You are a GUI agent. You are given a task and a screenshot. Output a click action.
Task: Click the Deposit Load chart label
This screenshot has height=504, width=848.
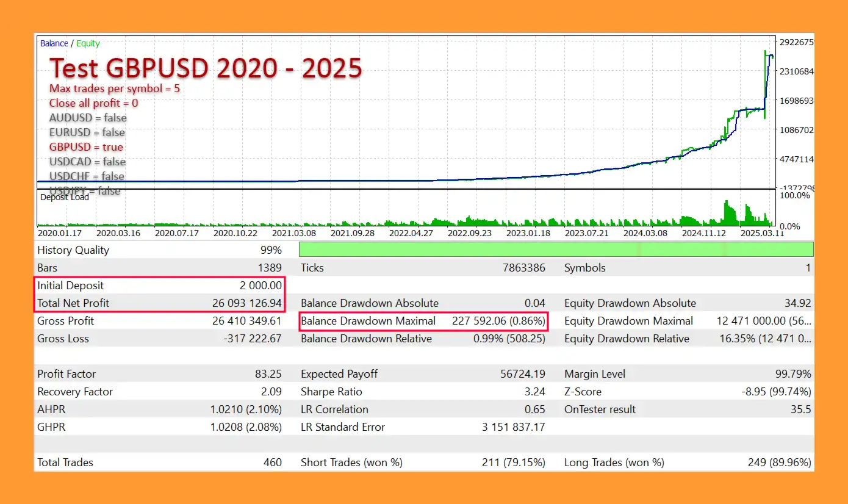(64, 197)
